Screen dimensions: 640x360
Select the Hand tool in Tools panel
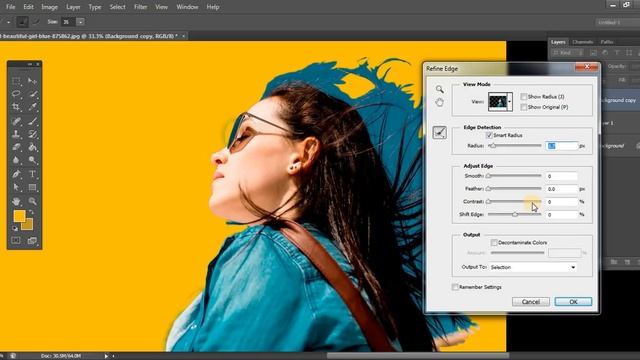pos(16,201)
